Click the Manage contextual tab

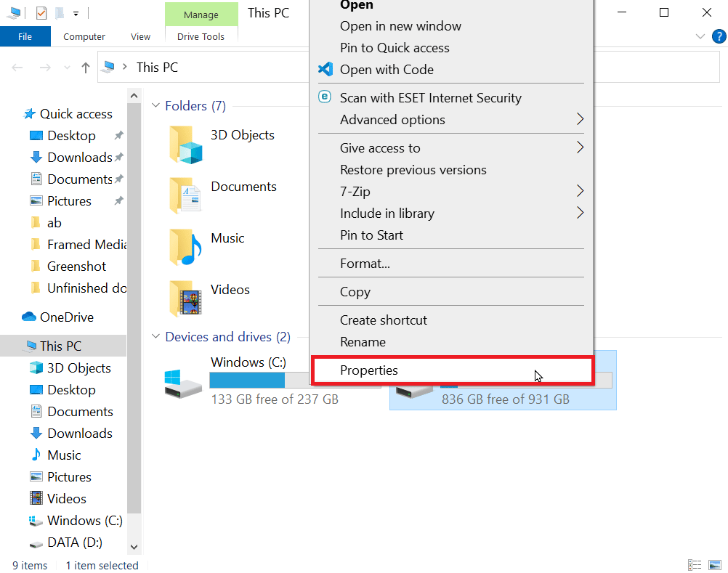(x=201, y=15)
